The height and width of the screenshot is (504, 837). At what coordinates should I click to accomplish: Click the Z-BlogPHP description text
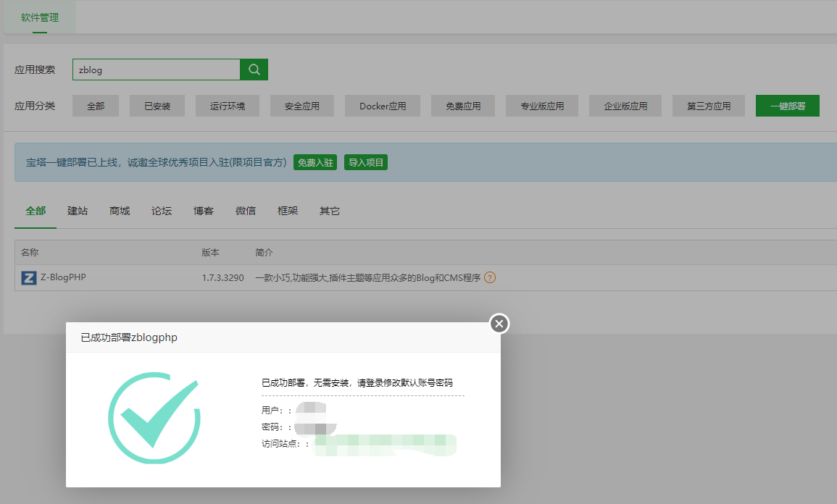[x=368, y=278]
